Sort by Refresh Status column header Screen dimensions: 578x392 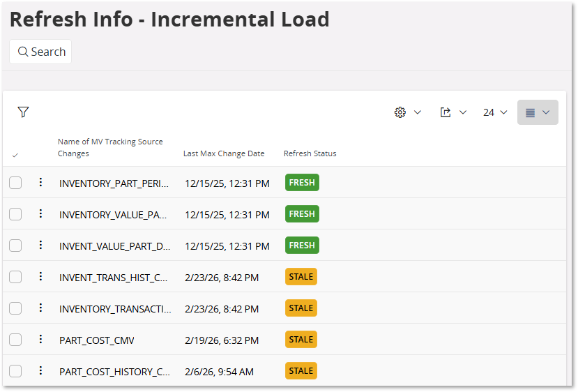click(x=310, y=153)
